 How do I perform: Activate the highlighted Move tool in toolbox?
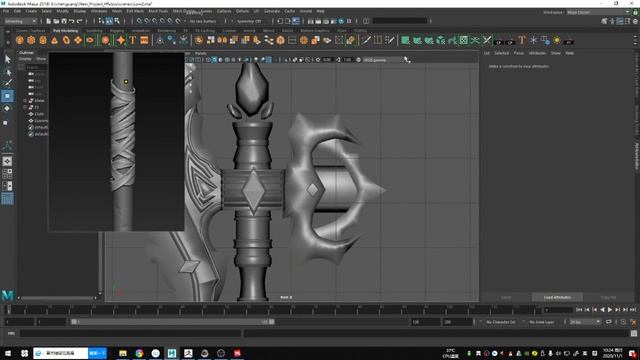click(7, 96)
